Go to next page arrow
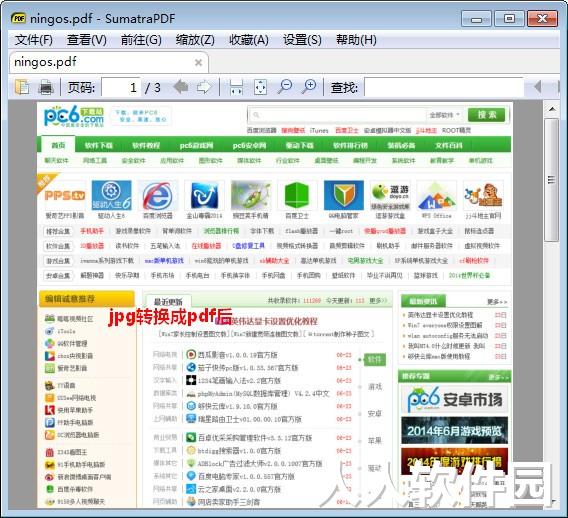 click(x=204, y=87)
